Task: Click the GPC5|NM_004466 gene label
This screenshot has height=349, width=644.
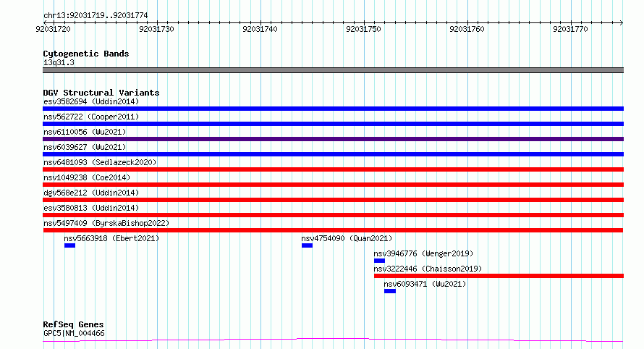Action: click(x=74, y=333)
